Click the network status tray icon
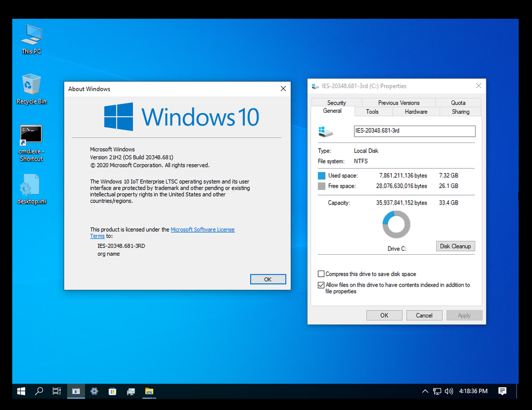This screenshot has height=410, width=532. [x=437, y=392]
